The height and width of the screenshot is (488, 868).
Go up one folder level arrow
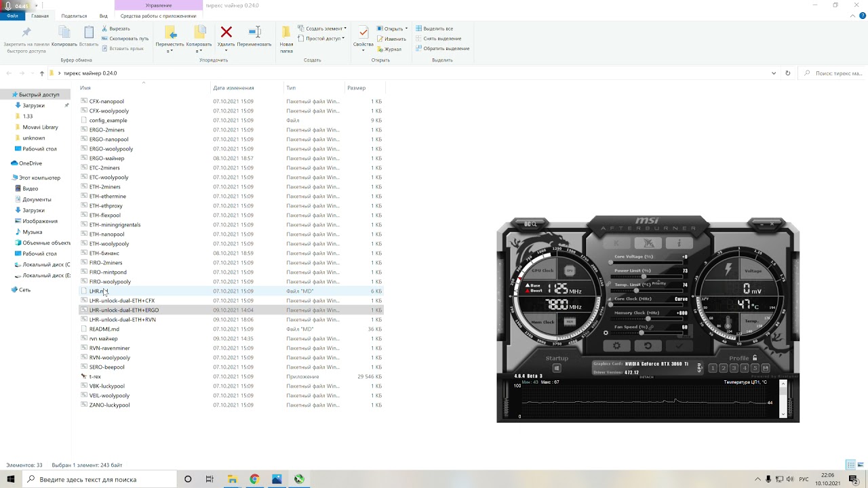[x=42, y=73]
